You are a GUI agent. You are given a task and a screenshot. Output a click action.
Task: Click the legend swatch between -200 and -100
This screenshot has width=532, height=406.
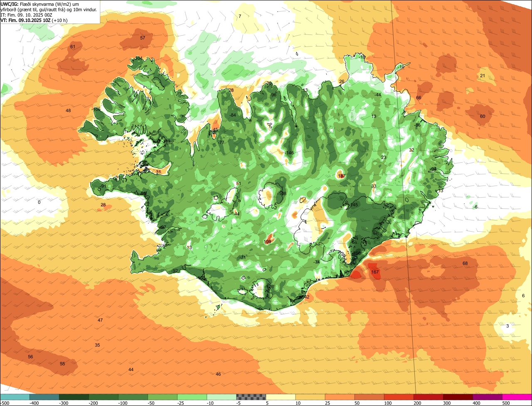click(x=103, y=397)
